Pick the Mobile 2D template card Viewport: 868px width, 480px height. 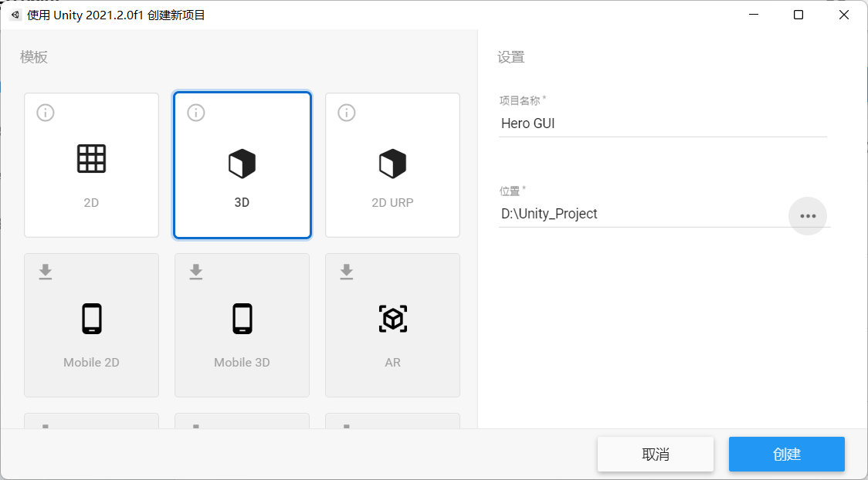[91, 325]
